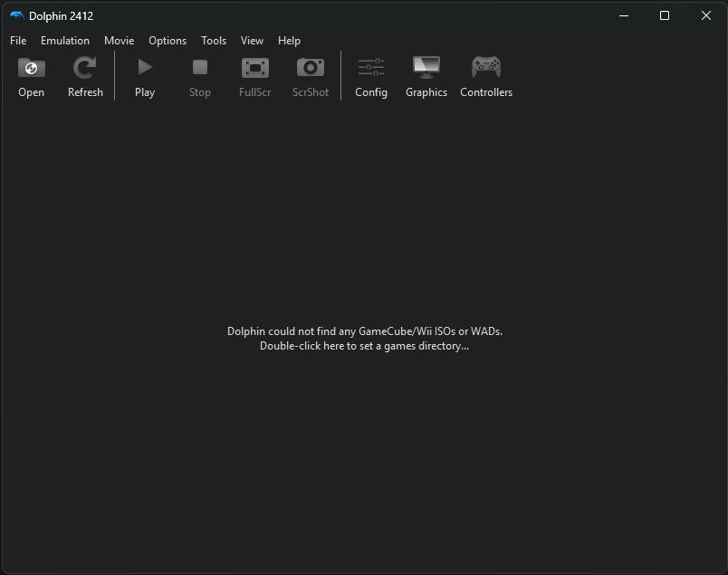The image size is (728, 575).
Task: Maximize the Dolphin window
Action: pyautogui.click(x=665, y=15)
